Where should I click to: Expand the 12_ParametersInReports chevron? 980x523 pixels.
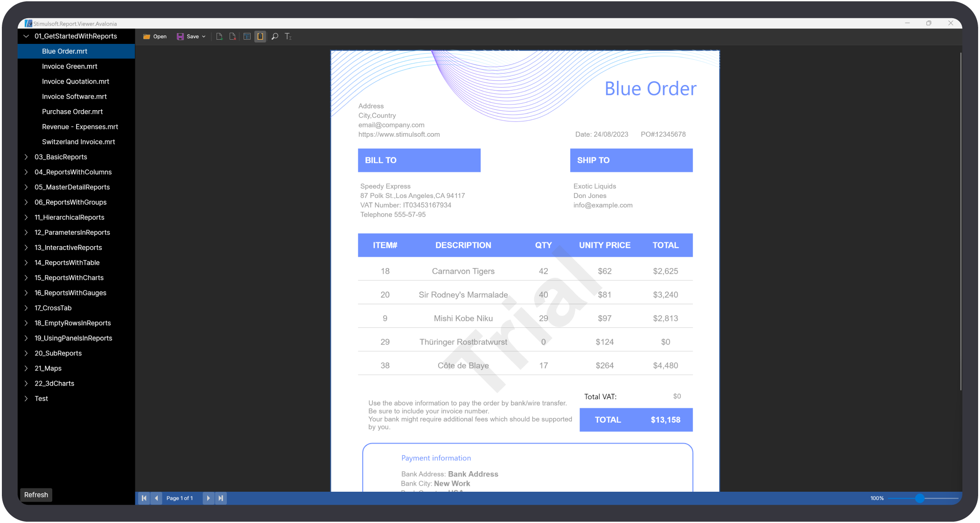(x=26, y=233)
